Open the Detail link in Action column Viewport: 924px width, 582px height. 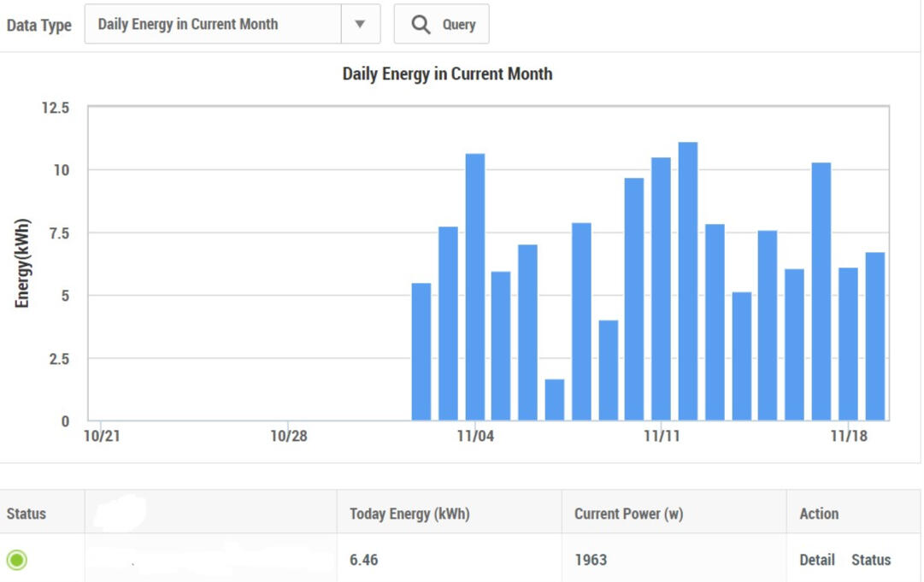coord(816,560)
